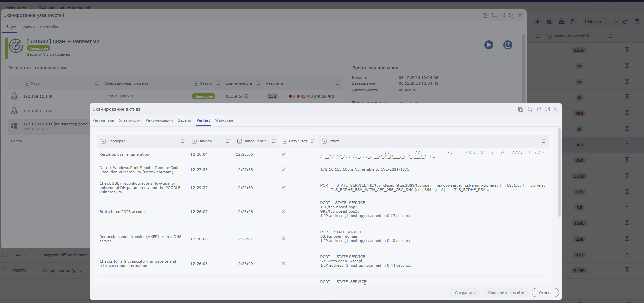Viewport: 644px width, 303px height.
Task: Open the Web-скан tab
Action: 224,121
